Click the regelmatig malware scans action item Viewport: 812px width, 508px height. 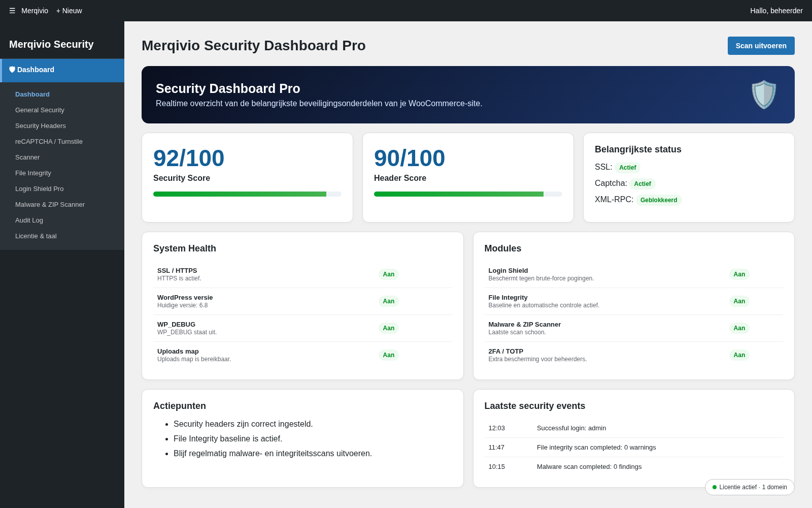click(273, 454)
